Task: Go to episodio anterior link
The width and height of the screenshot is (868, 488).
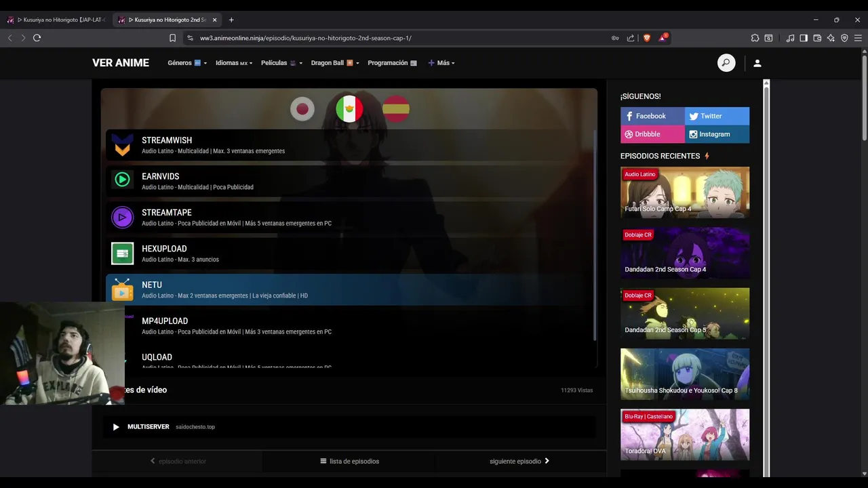Action: [178, 461]
